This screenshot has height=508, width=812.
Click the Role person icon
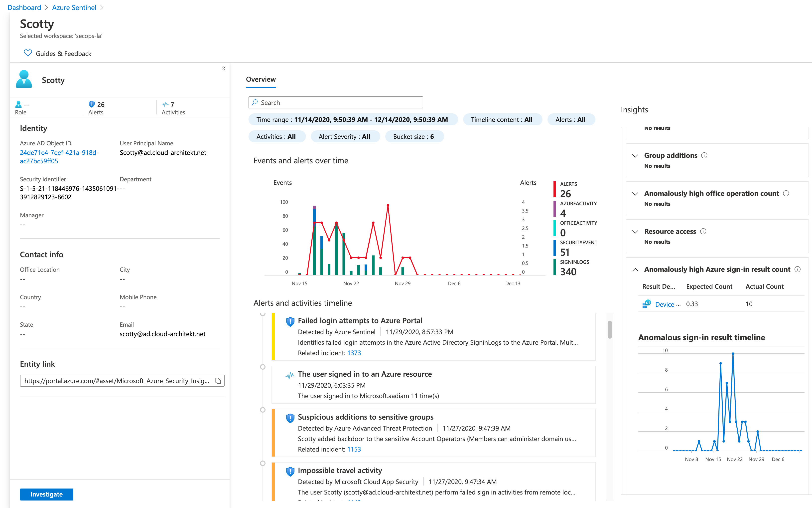coord(18,104)
